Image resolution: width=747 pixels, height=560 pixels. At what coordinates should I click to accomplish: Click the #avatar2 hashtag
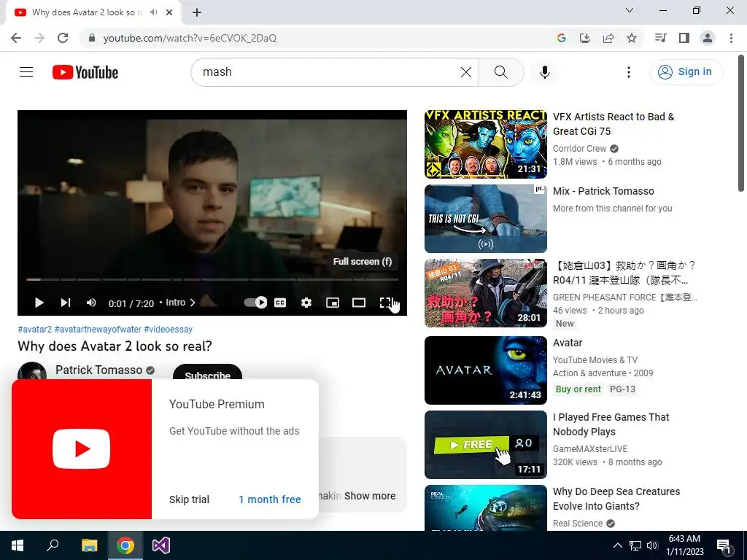click(x=35, y=329)
